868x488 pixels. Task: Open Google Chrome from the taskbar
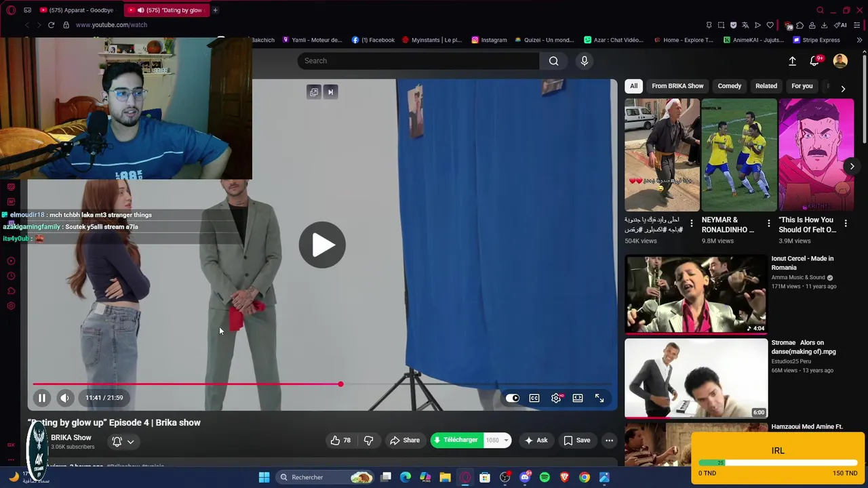(584, 477)
